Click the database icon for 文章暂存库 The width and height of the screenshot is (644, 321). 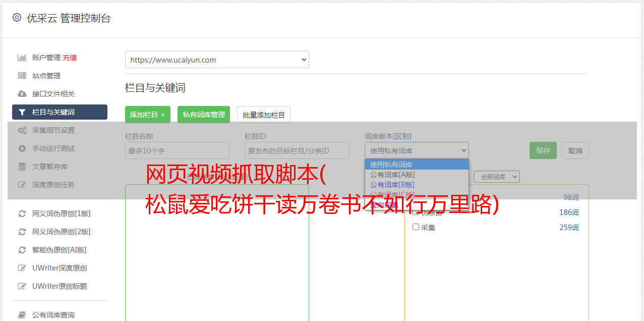[x=22, y=167]
